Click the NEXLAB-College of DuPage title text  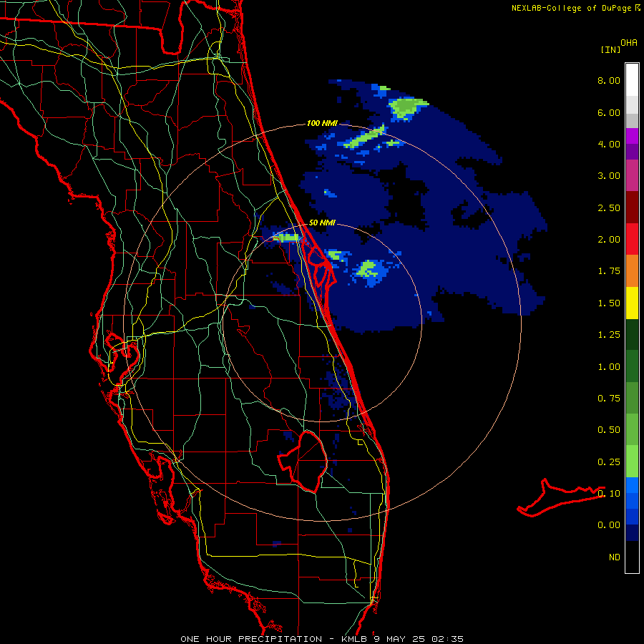pyautogui.click(x=571, y=8)
